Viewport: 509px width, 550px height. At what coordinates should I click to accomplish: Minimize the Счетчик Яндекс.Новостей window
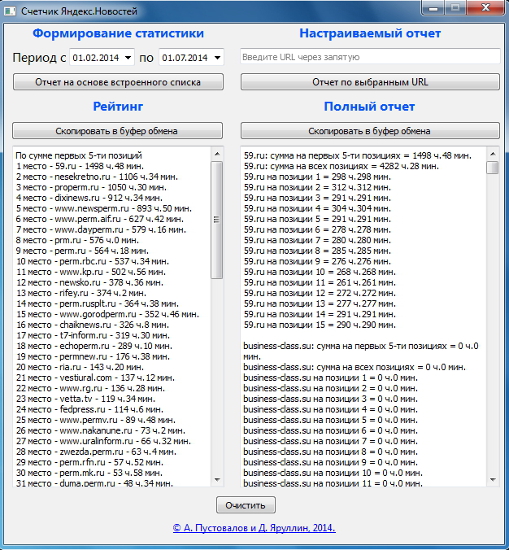(433, 8)
